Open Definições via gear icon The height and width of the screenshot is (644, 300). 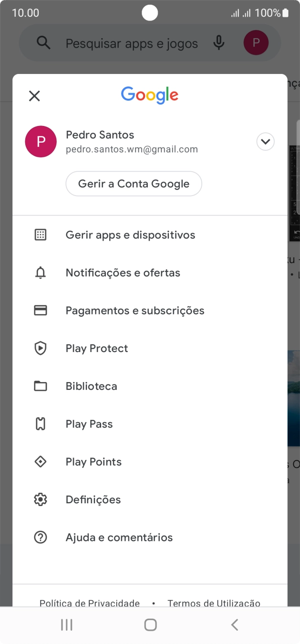[41, 499]
